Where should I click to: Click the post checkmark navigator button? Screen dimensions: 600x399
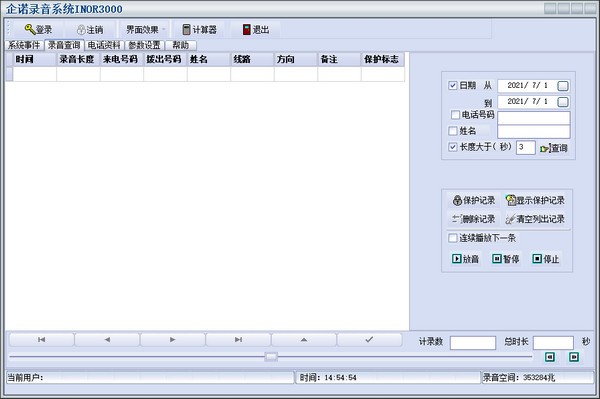[369, 340]
